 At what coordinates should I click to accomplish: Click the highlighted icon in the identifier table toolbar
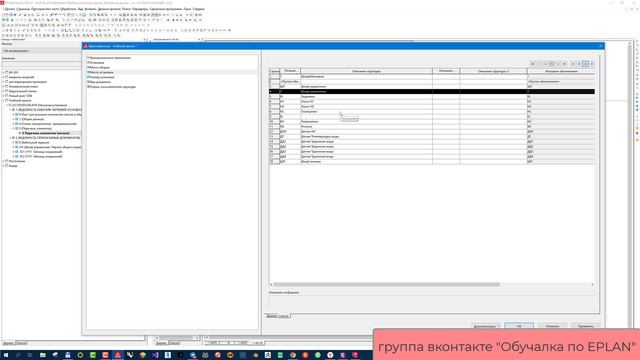(x=586, y=64)
